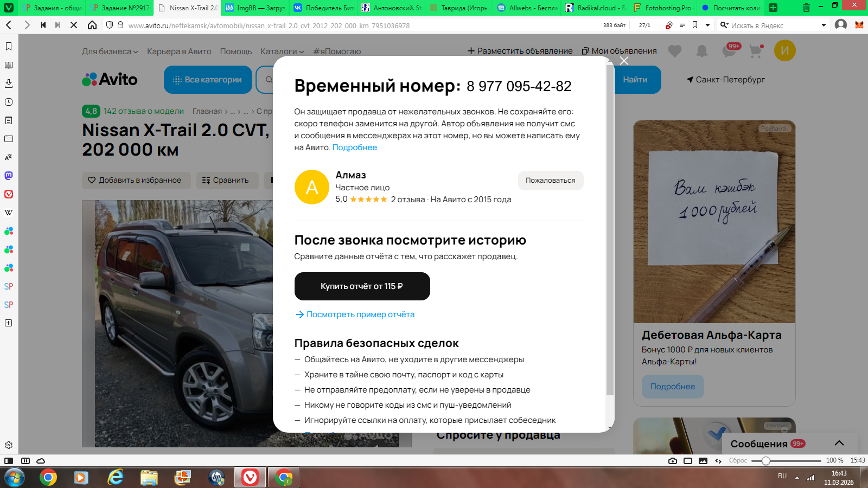Open the Mastodon web panel
This screenshot has width=868, height=488.
point(9,176)
